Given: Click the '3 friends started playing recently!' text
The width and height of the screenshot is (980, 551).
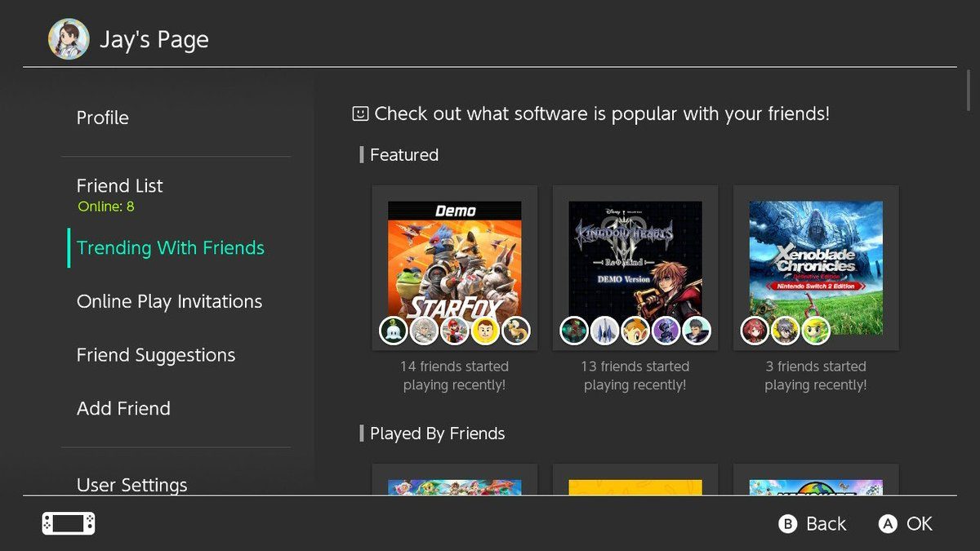Looking at the screenshot, I should (816, 375).
